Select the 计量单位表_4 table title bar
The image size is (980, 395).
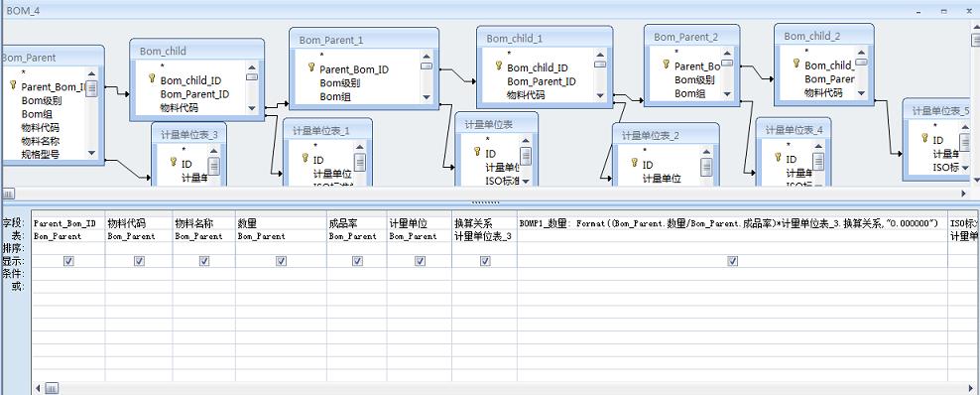coord(794,129)
